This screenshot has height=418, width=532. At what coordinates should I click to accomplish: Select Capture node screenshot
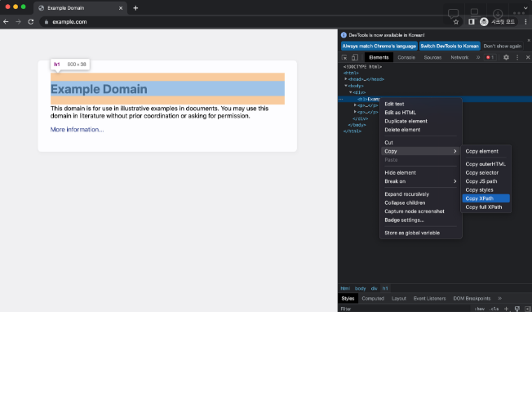coord(421,211)
